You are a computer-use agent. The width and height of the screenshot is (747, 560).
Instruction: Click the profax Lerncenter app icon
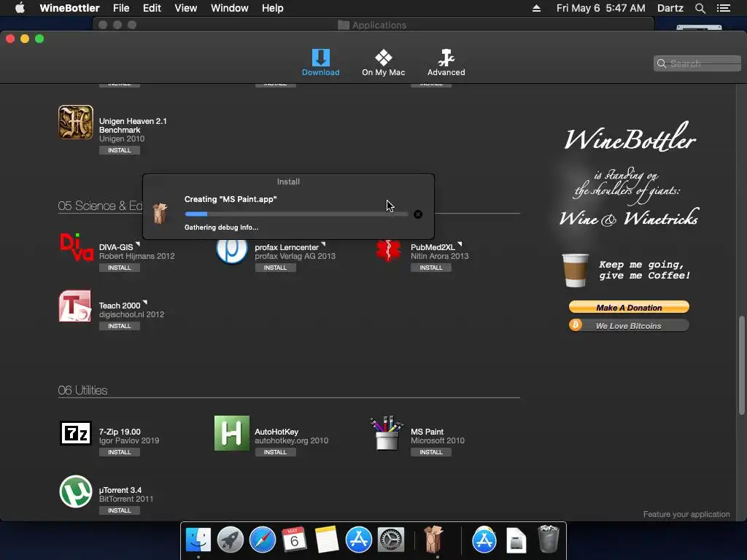tap(231, 251)
